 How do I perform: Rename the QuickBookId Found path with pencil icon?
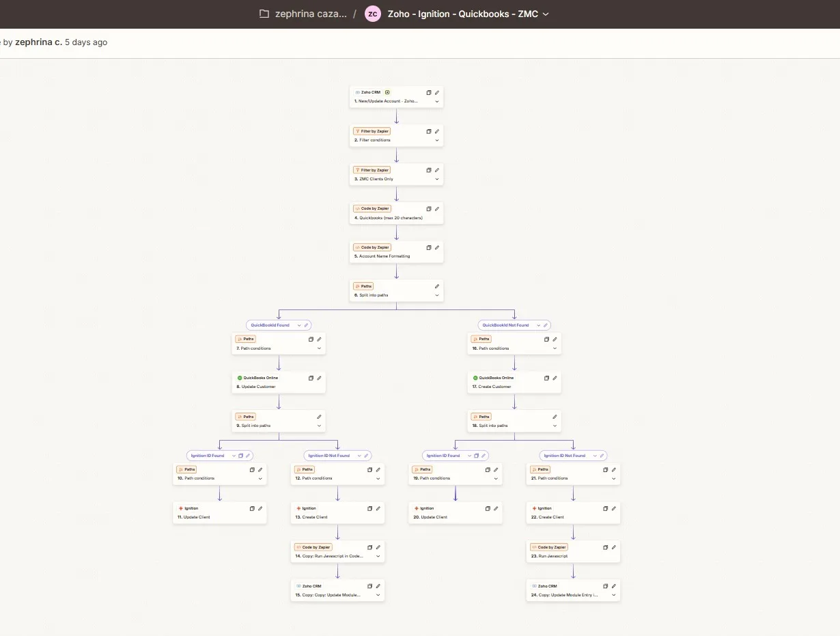307,325
